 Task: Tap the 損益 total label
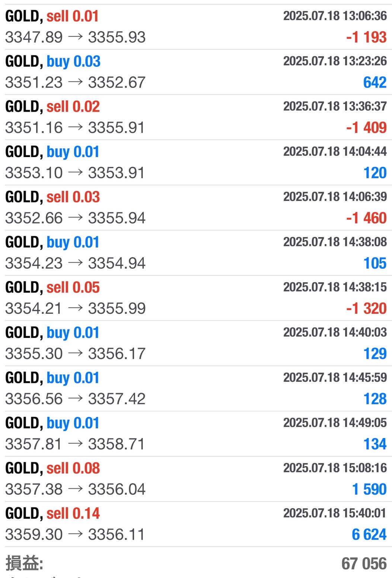click(x=24, y=563)
